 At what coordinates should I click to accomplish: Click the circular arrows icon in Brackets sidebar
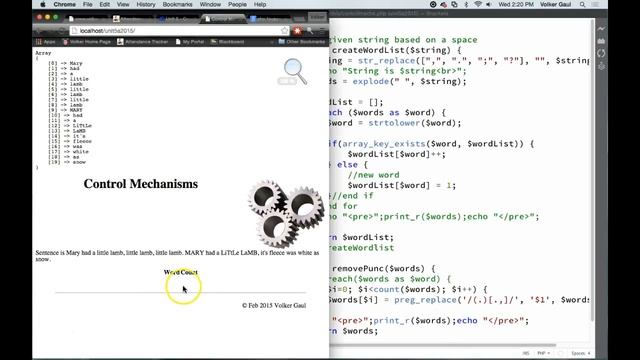(x=601, y=53)
